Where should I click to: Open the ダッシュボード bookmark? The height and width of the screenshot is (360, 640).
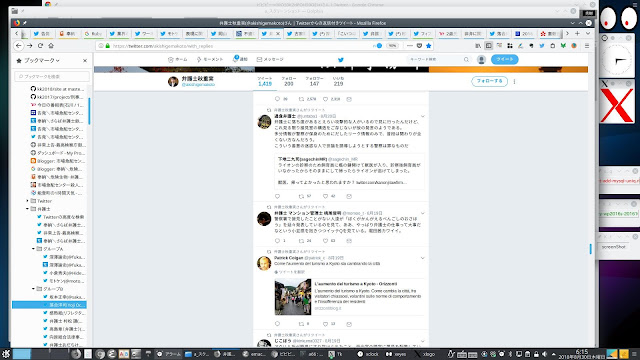tap(58, 153)
